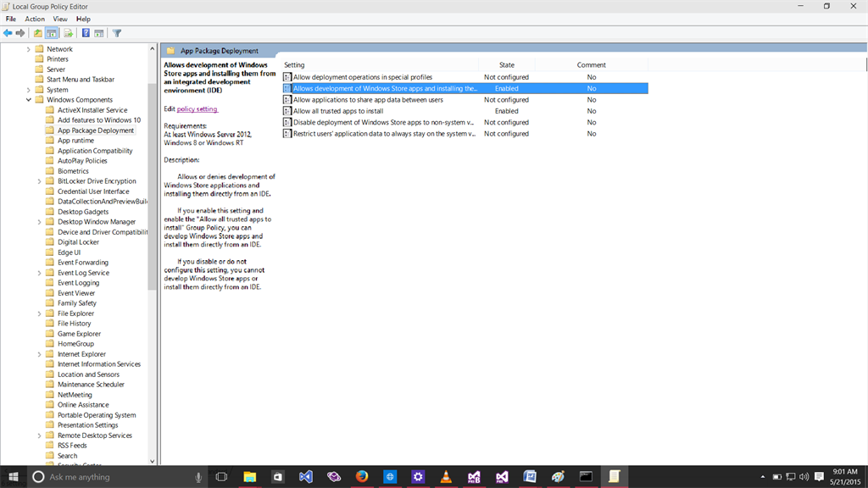Click the Cortana microphone icon
This screenshot has width=868, height=488.
[x=198, y=476]
